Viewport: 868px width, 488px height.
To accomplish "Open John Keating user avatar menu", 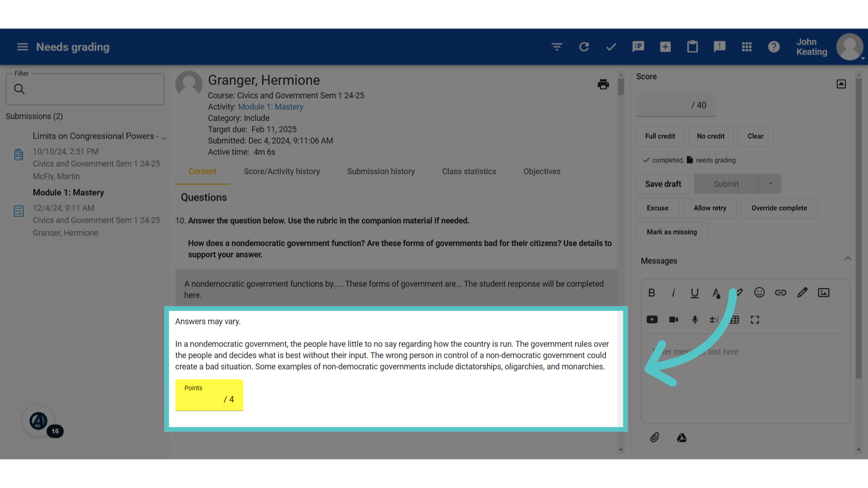I will (x=850, y=47).
